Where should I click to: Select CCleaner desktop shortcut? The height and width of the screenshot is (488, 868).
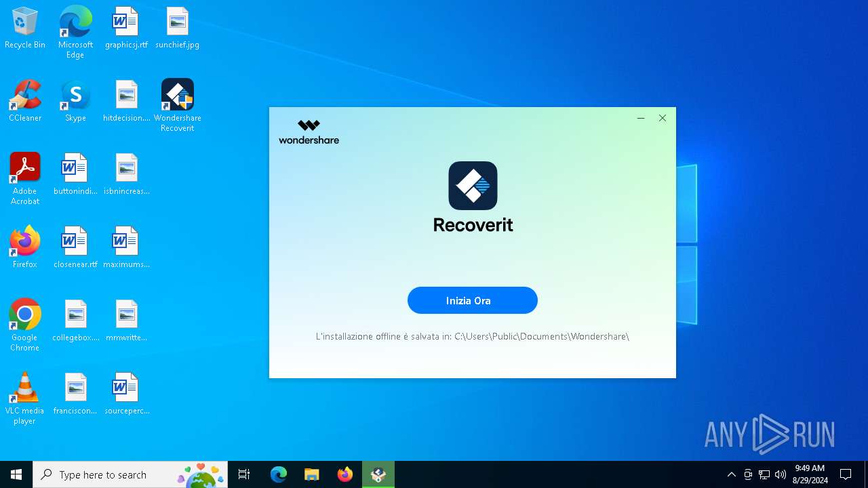click(25, 101)
